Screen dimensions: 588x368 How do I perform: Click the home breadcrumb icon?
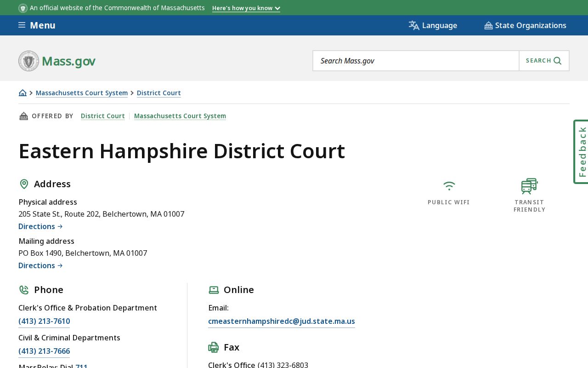(x=23, y=93)
